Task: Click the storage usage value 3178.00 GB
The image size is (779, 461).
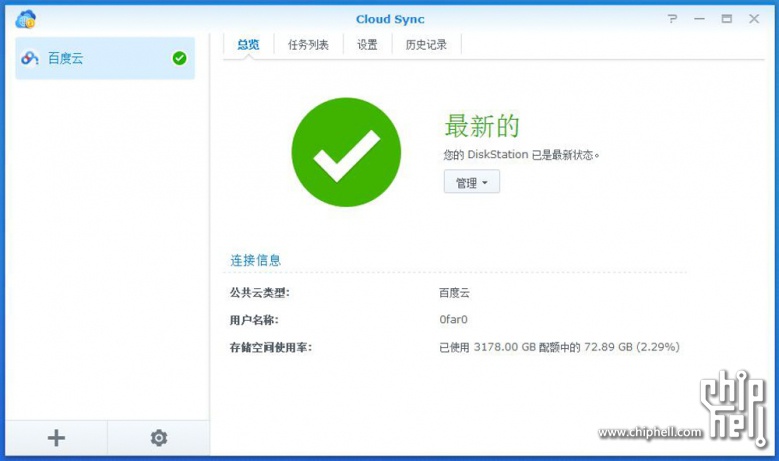Action: click(559, 347)
